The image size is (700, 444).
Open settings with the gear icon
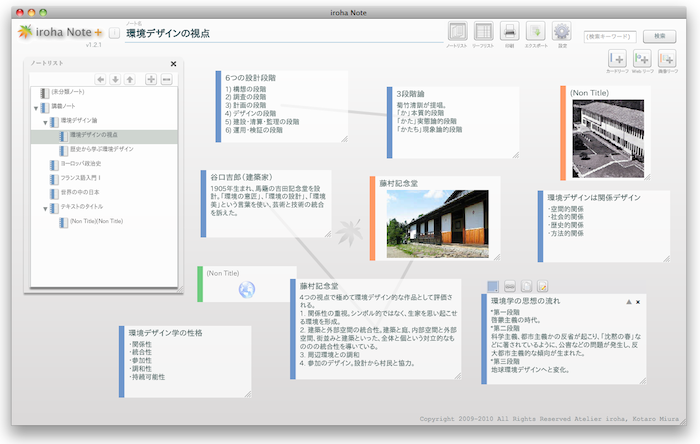pyautogui.click(x=562, y=32)
